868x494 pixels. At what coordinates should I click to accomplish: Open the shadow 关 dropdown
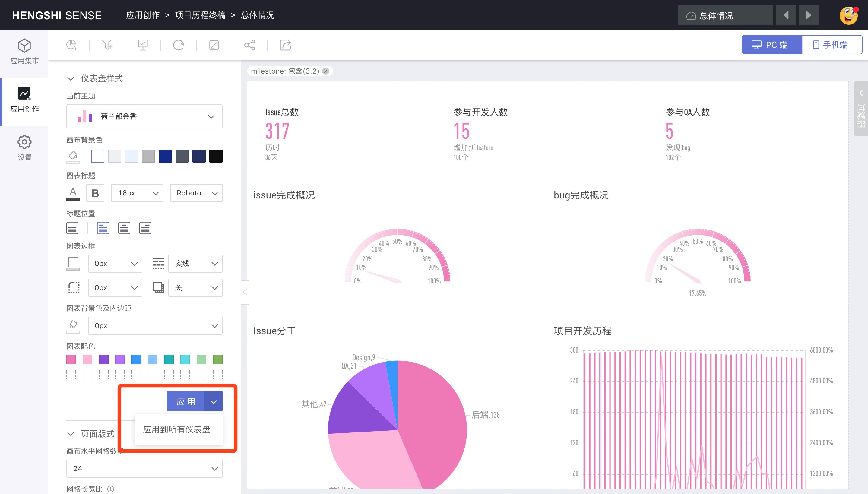[195, 288]
